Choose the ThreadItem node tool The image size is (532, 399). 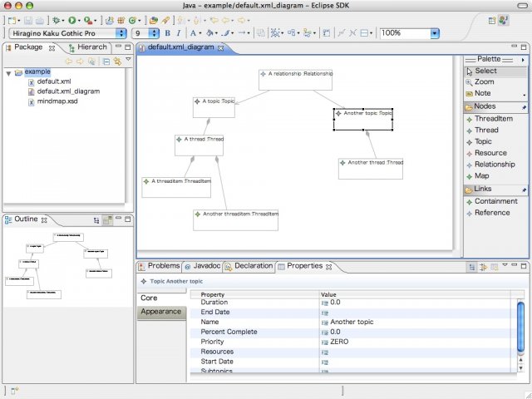coord(493,119)
